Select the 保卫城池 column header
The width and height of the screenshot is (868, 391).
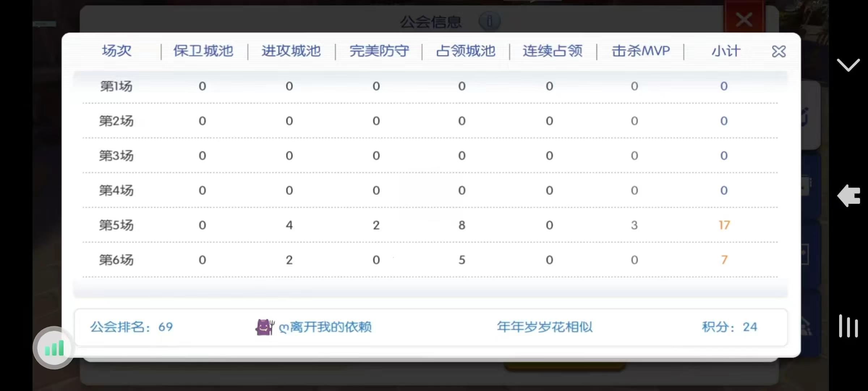click(x=203, y=51)
